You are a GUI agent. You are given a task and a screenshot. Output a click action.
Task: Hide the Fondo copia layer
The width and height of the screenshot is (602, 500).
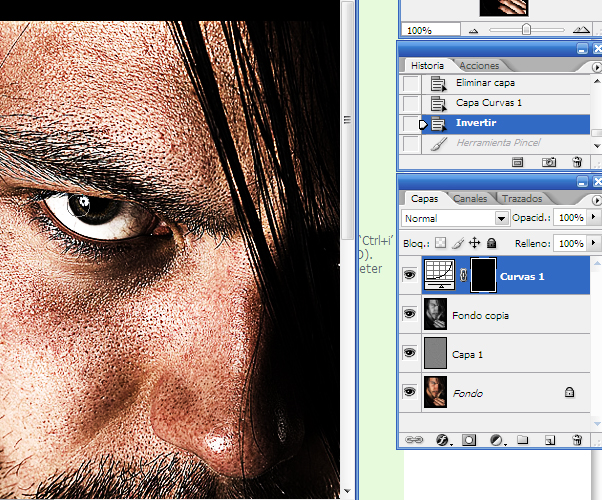pos(410,314)
